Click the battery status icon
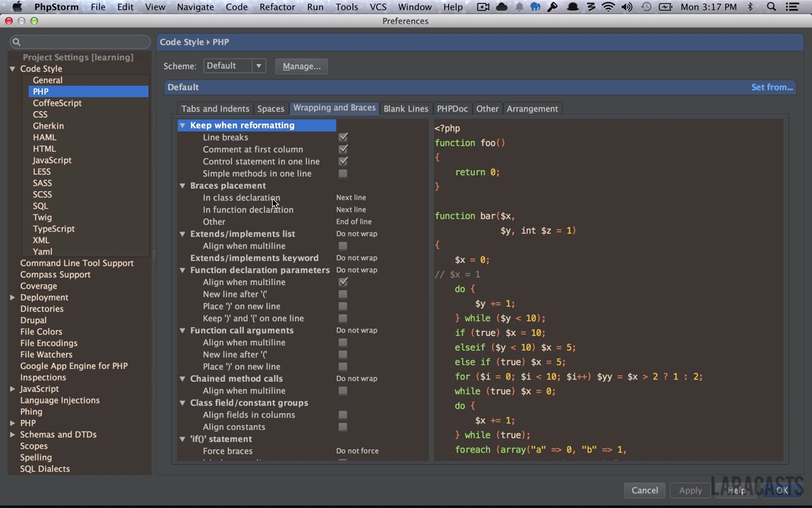Viewport: 812px width, 508px height. (665, 7)
